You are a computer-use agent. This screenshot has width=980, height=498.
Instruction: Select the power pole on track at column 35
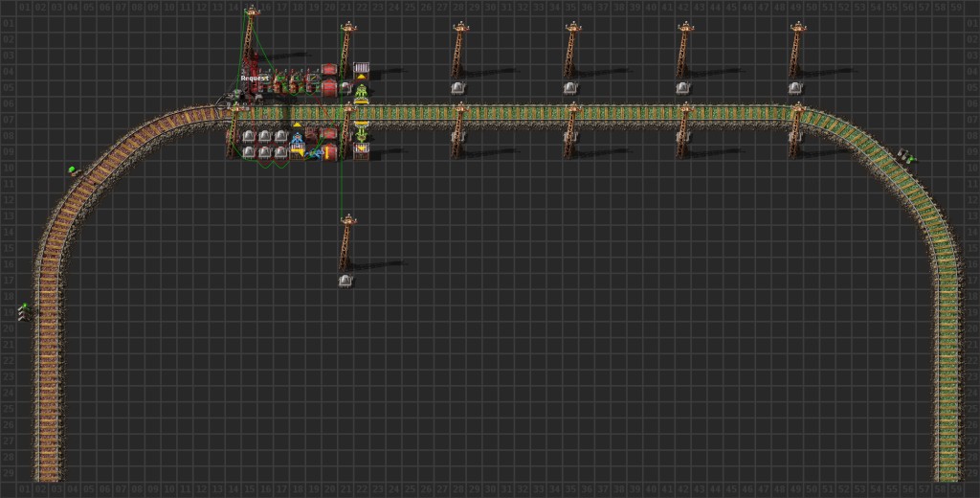pyautogui.click(x=571, y=130)
